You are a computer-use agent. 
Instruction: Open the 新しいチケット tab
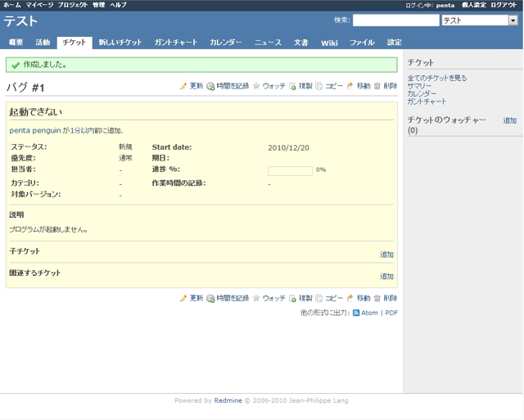120,43
